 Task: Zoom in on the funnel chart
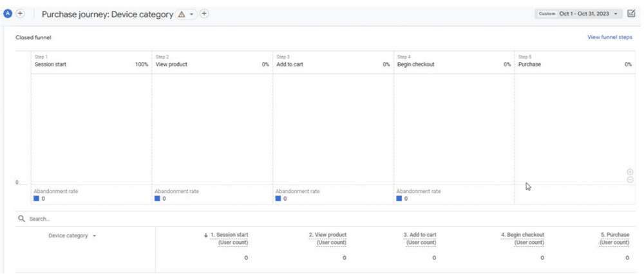[630, 172]
